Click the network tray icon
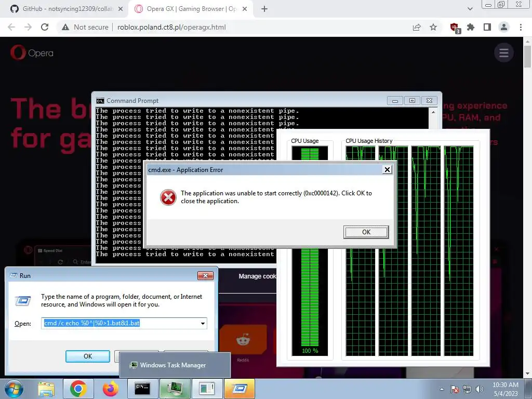Image resolution: width=532 pixels, height=399 pixels. (x=467, y=389)
